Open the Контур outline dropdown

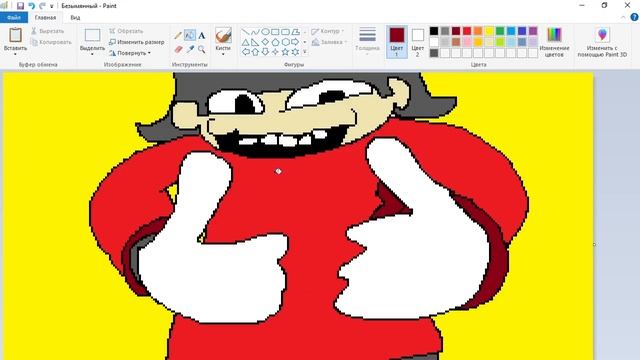(x=328, y=31)
